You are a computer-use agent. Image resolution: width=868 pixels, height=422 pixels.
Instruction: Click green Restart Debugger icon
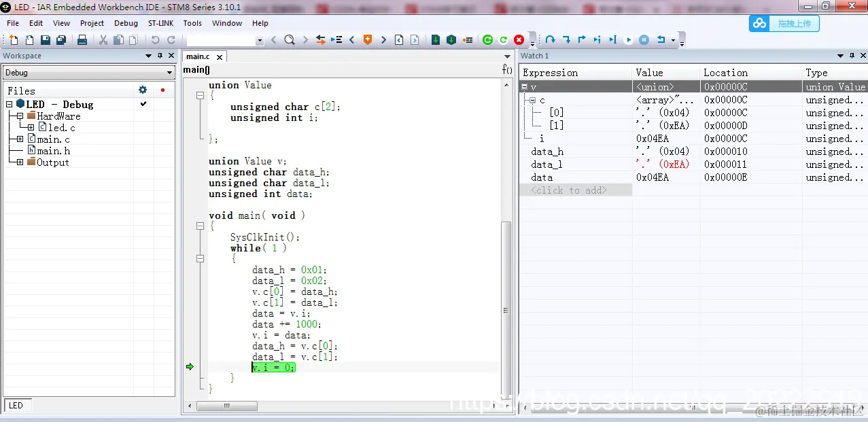pos(487,40)
